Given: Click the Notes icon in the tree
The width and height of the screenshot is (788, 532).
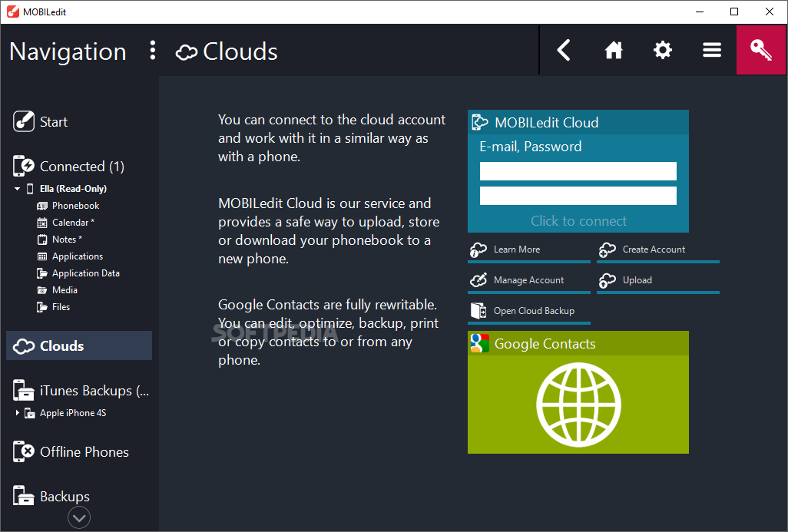Looking at the screenshot, I should pos(42,240).
